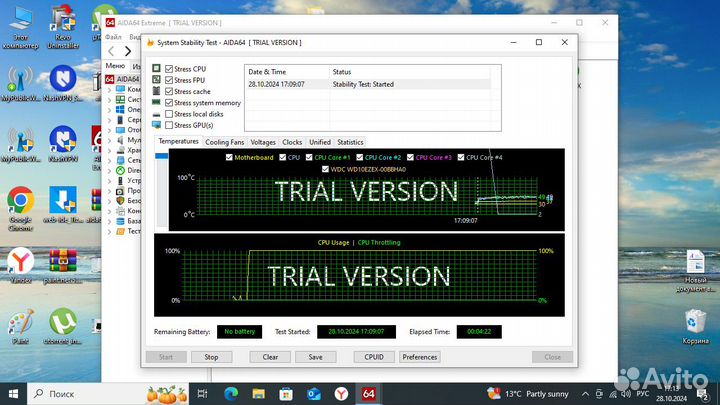Go back with AIDA64 left arrow
This screenshot has width=720, height=405.
(x=112, y=51)
